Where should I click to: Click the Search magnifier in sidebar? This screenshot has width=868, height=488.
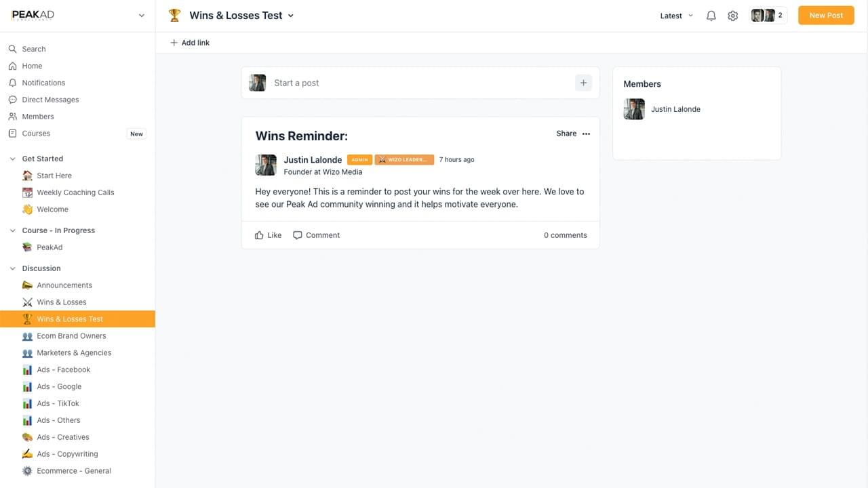click(12, 49)
